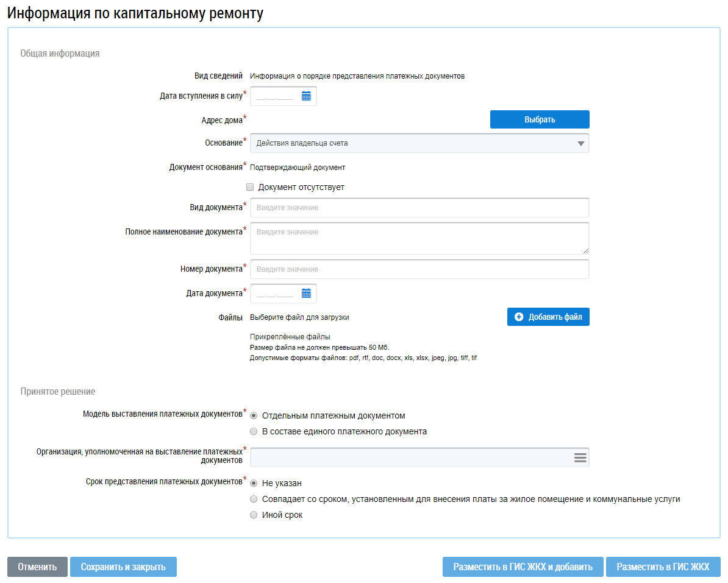This screenshot has width=728, height=583.
Task: Click the Разместить в ГИС ЖКХ button
Action: 663,567
